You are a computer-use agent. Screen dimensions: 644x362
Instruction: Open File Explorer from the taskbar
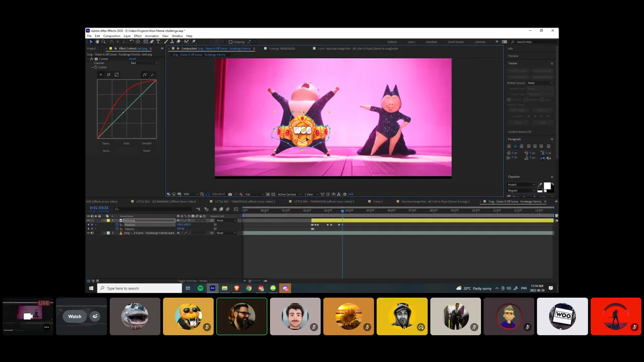[x=224, y=288]
